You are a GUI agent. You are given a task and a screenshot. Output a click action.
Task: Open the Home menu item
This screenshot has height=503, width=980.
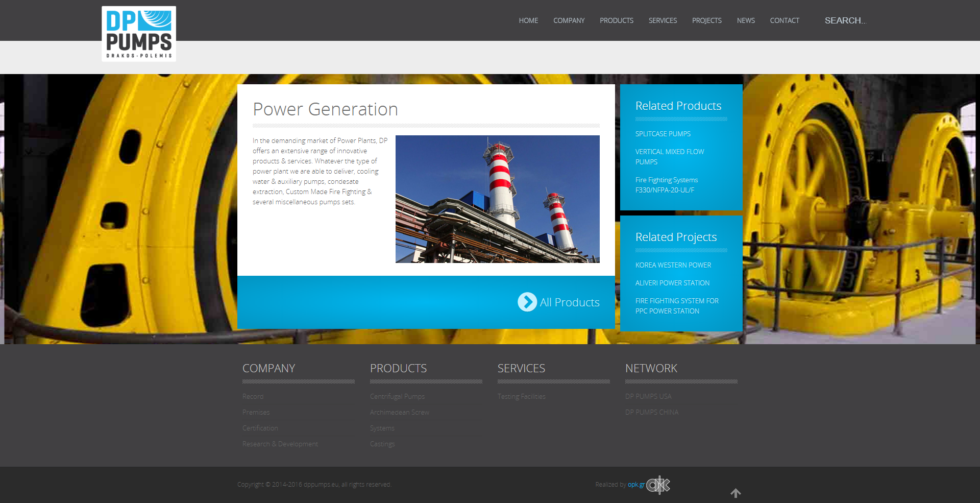click(528, 20)
